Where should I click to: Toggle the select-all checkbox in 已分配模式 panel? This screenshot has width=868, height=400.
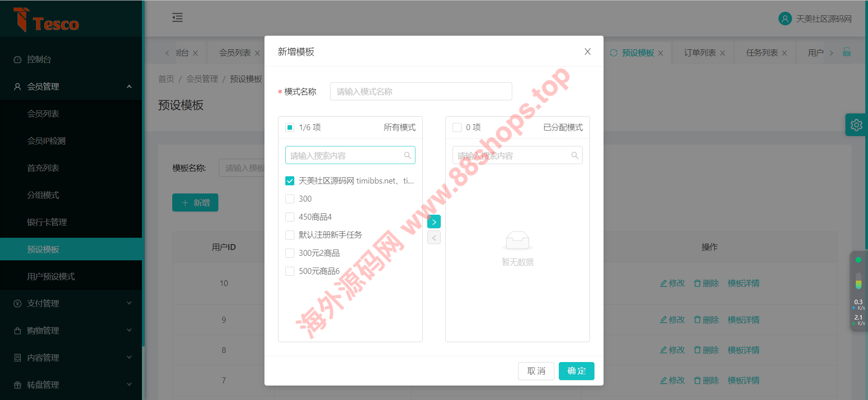(x=457, y=127)
